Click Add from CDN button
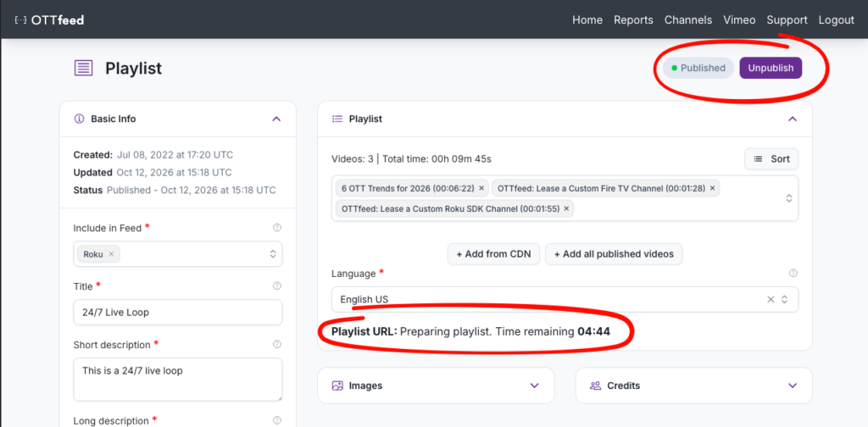 (493, 254)
